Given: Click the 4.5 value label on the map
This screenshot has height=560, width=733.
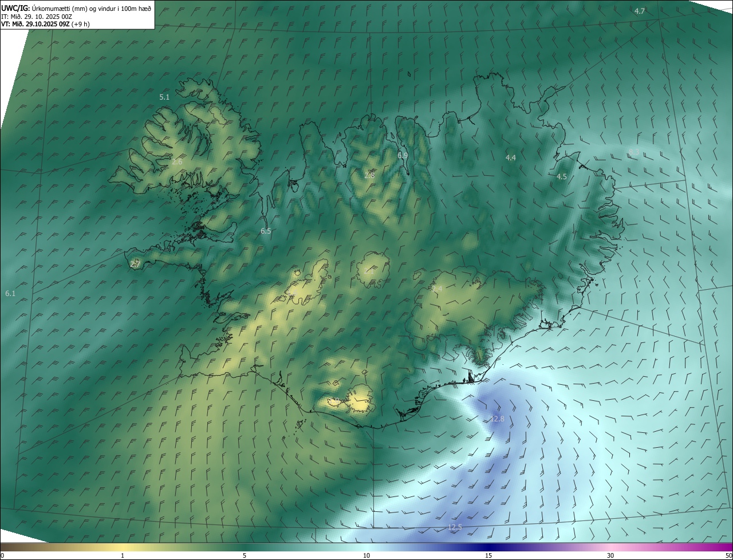Looking at the screenshot, I should [562, 177].
